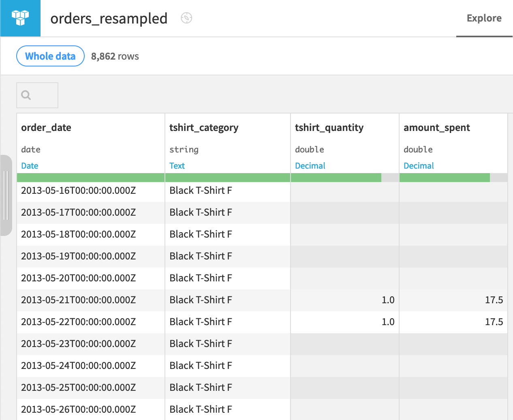The image size is (513, 420).
Task: Click the clock status icon beside the dataset title
Action: [186, 18]
